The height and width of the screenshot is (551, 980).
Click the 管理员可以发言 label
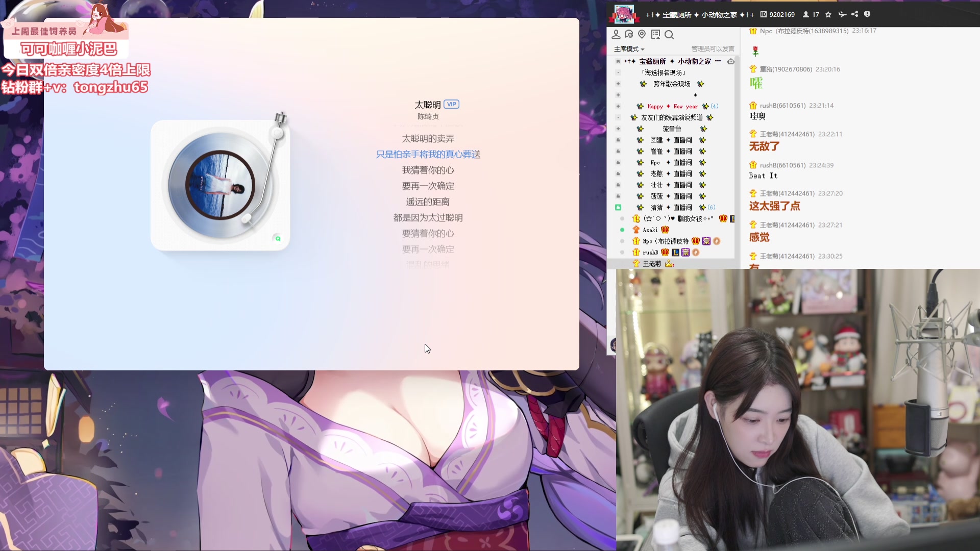[x=713, y=49]
